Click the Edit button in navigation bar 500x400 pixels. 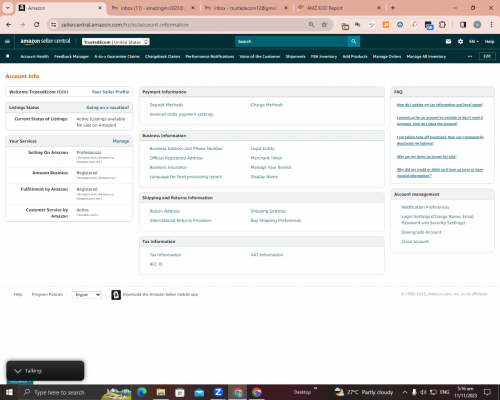(487, 56)
